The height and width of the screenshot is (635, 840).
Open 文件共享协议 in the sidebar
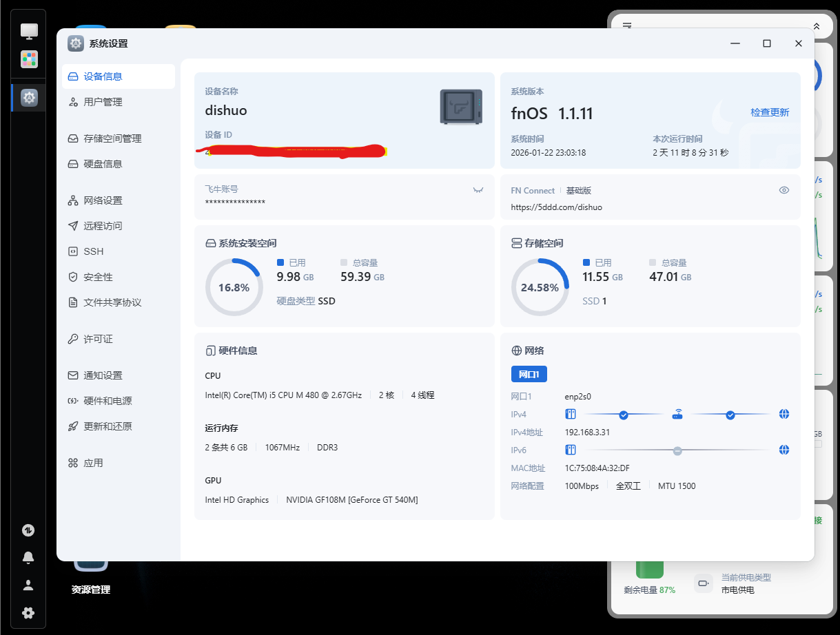tap(119, 302)
